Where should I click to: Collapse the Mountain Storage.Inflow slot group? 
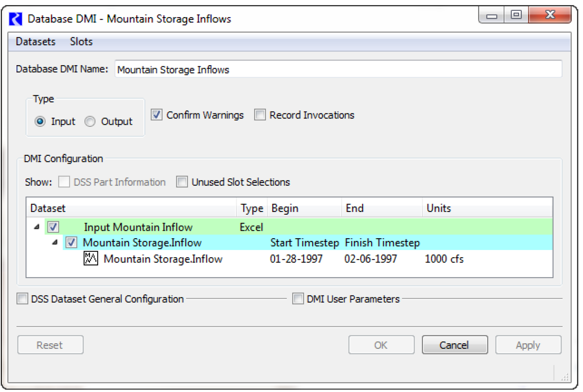pyautogui.click(x=55, y=242)
